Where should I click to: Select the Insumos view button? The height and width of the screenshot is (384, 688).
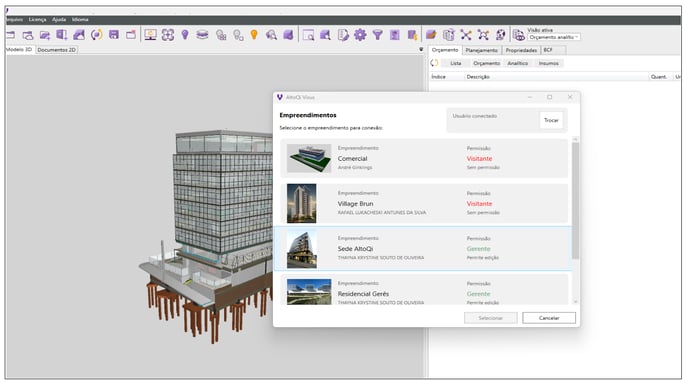548,63
